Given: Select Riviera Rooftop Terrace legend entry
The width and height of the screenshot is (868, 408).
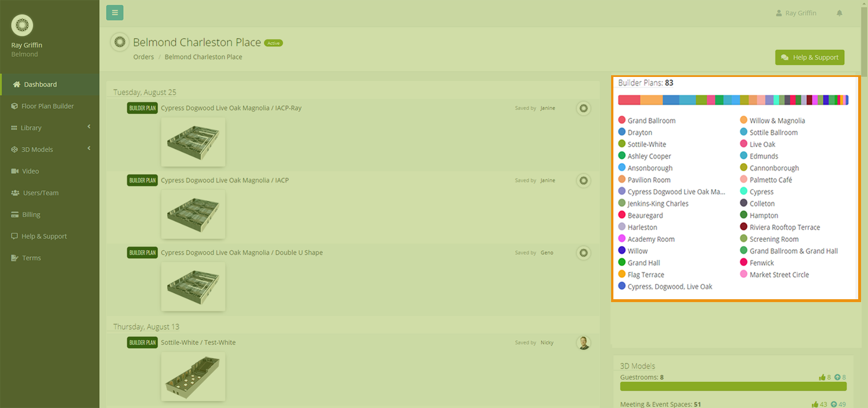Looking at the screenshot, I should tap(780, 227).
